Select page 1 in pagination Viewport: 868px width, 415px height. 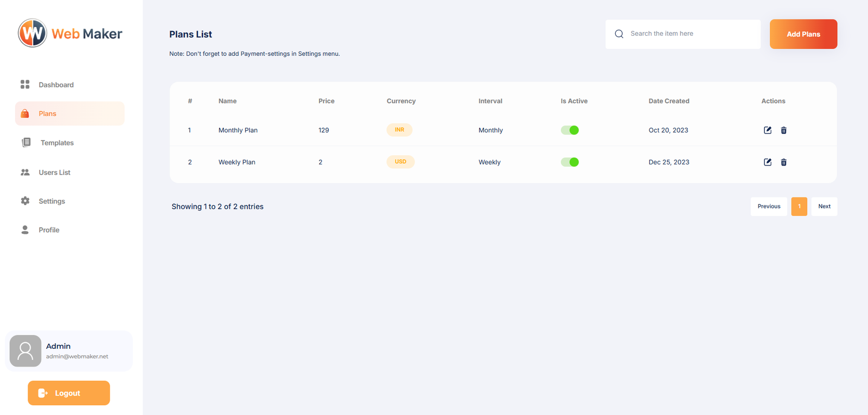(x=799, y=207)
